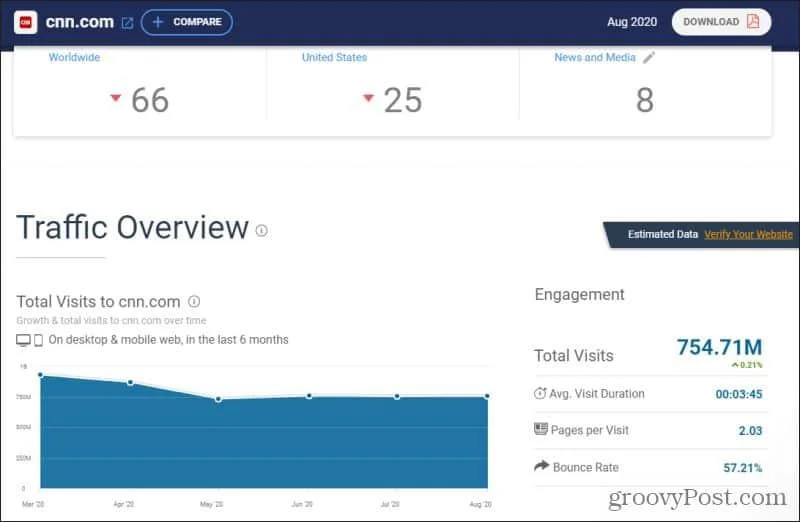Click the 0.21% growth indicator

tap(747, 365)
